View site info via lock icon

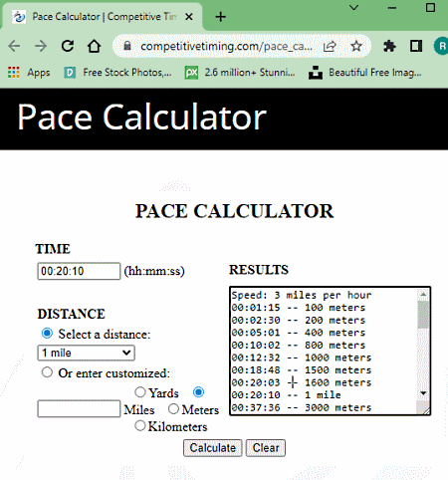pyautogui.click(x=127, y=46)
